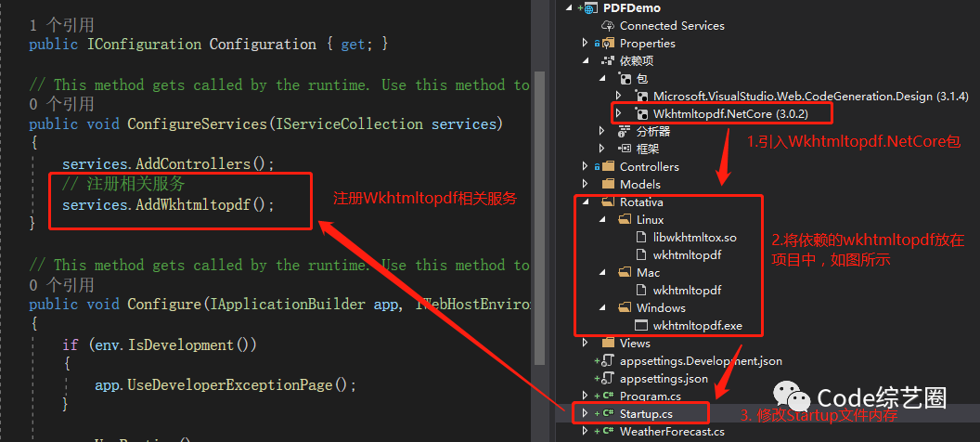This screenshot has height=442, width=980.
Task: Select wkhtmltopdf file under Mac folder
Action: 688,290
